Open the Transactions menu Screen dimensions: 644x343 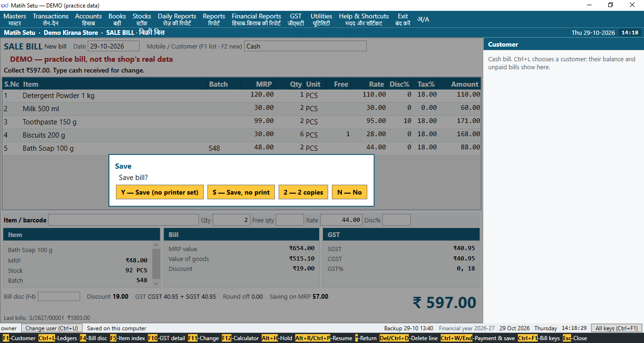(50, 19)
